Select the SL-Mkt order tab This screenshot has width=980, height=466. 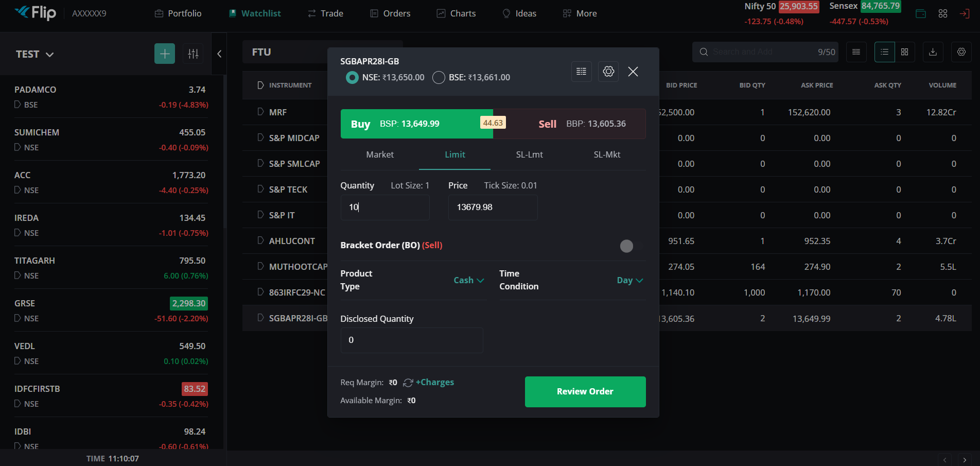607,155
